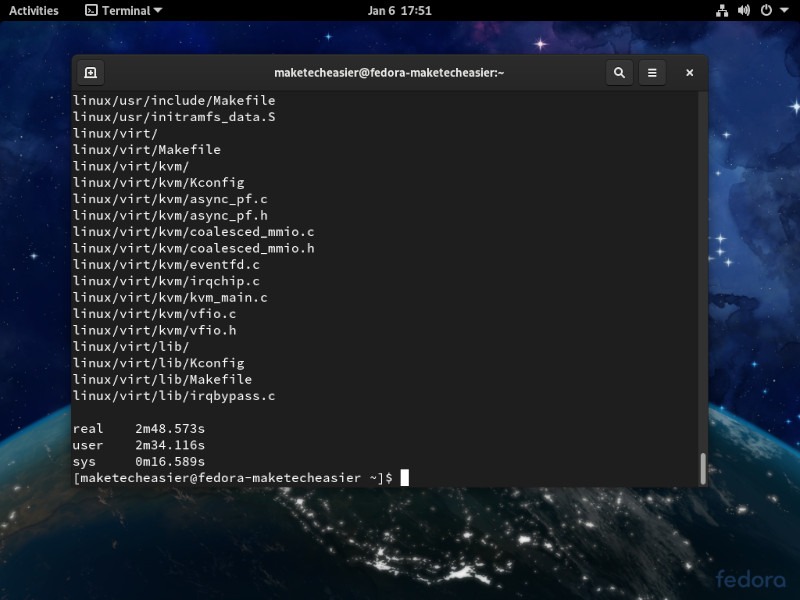Click the real 2m48.573s timing line
Viewport: 800px width, 600px height.
[x=138, y=428]
